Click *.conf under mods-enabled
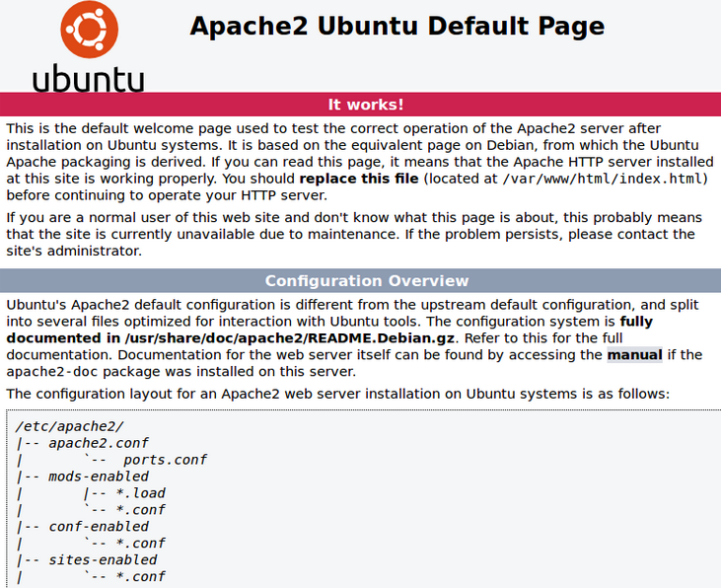Image resolution: width=721 pixels, height=588 pixels. [140, 510]
